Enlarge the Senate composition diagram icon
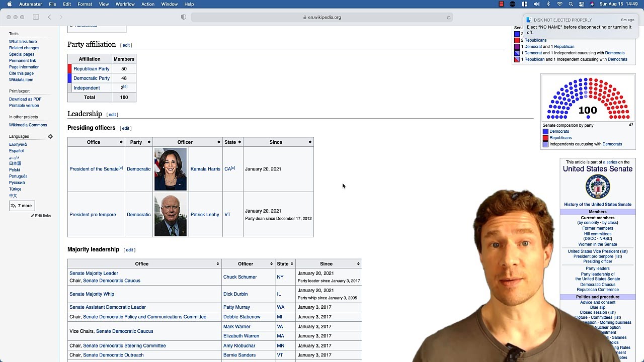Screen dimensions: 644x362 point(631,124)
